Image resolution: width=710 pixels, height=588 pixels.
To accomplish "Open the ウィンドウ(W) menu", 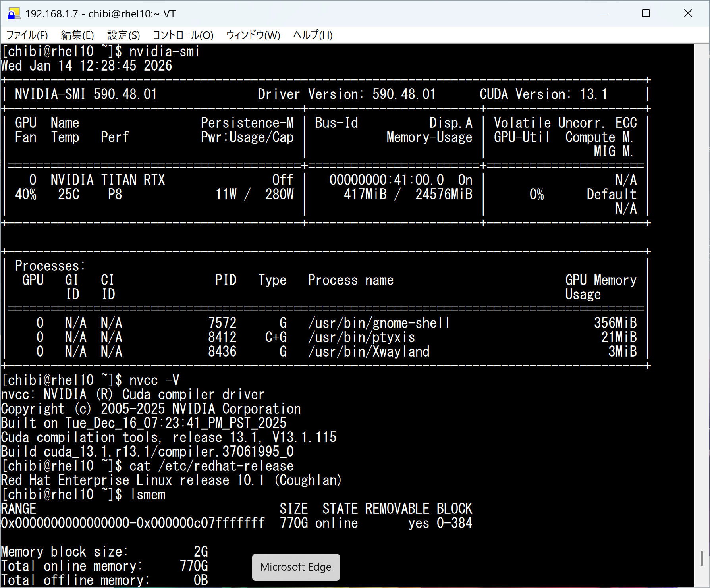I will (253, 35).
